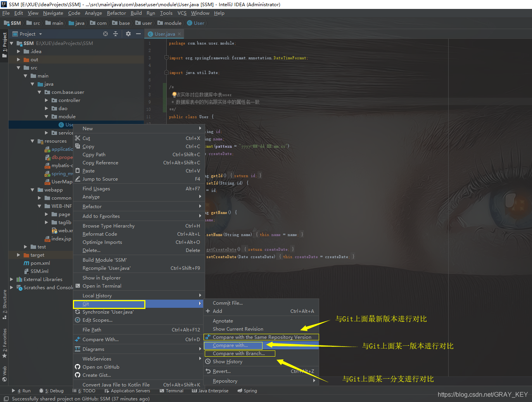The image size is (532, 402).
Task: Select Cut from the context menu
Action: pos(138,138)
